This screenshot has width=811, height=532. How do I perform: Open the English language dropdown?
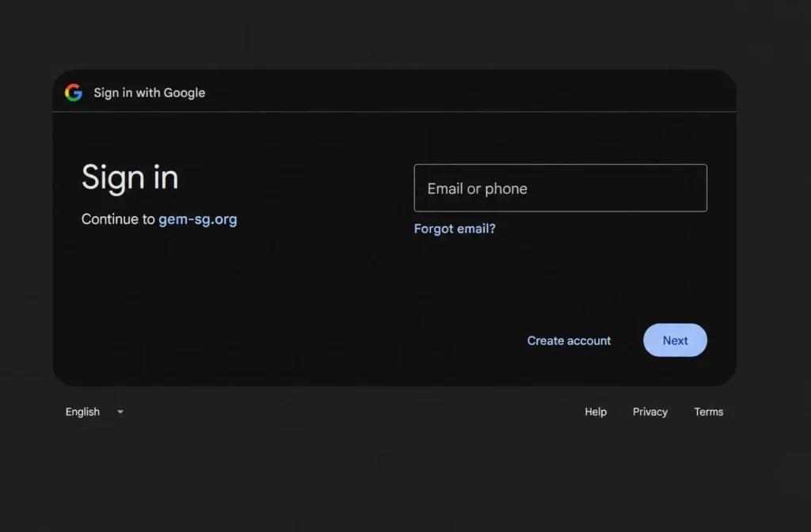click(94, 412)
